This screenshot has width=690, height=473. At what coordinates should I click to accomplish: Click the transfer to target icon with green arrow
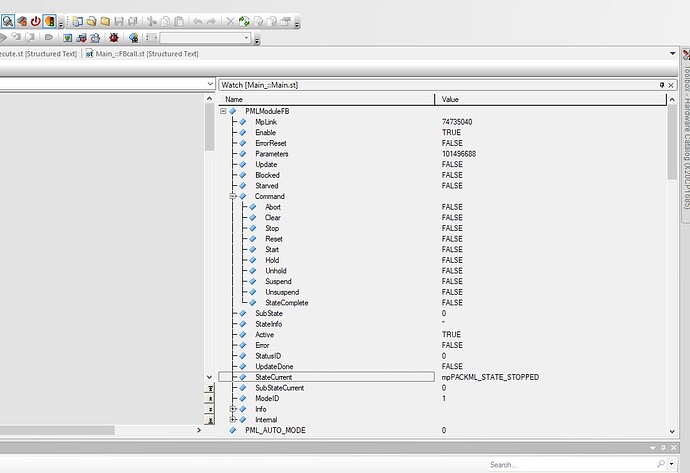(x=67, y=38)
